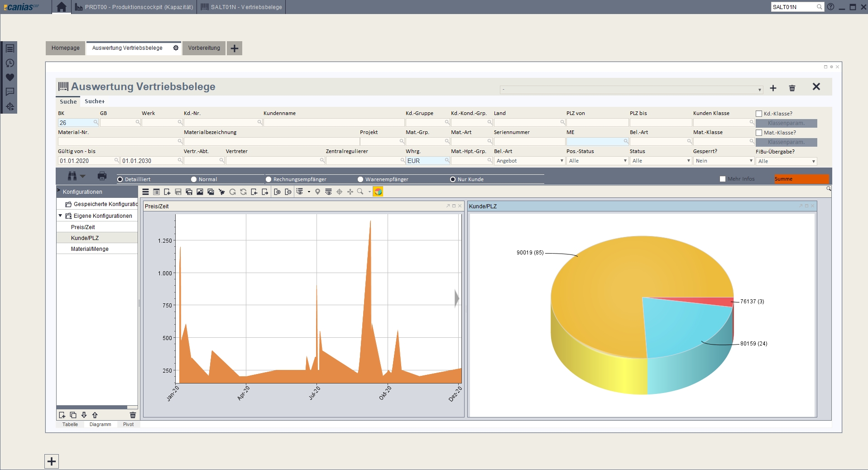The width and height of the screenshot is (868, 470).
Task: Switch to the Vorbereitung tab
Action: [x=204, y=48]
